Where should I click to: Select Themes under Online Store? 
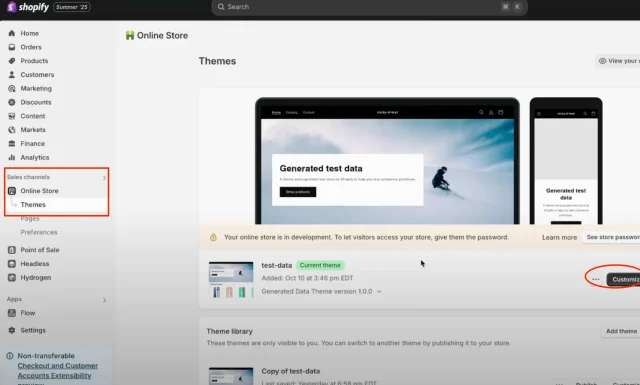coord(33,205)
